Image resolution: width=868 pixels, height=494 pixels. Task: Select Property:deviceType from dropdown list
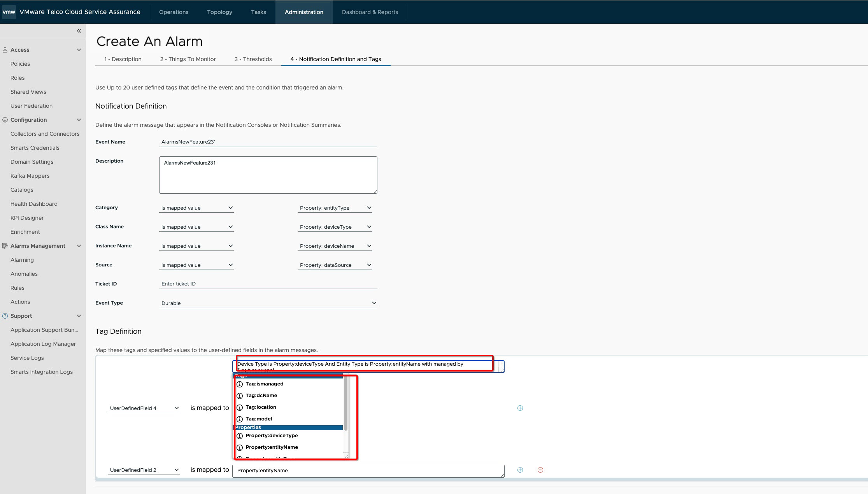[x=272, y=436]
